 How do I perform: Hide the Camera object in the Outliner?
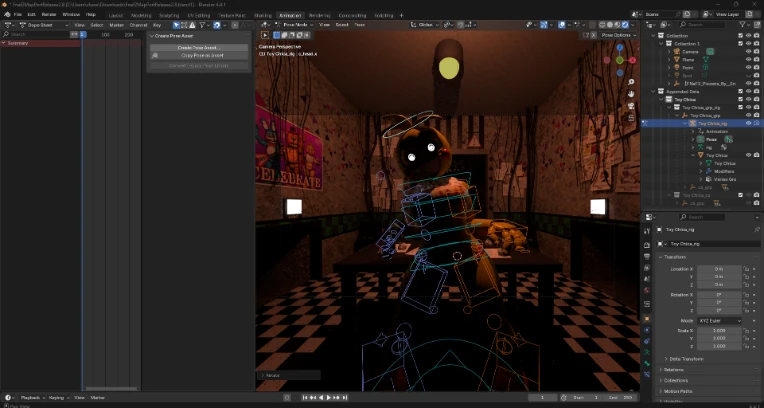(x=748, y=52)
